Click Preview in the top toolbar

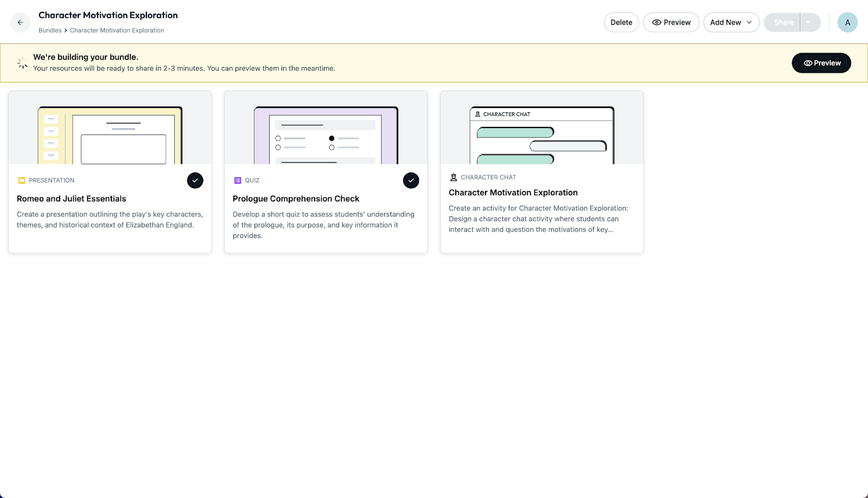click(x=671, y=22)
